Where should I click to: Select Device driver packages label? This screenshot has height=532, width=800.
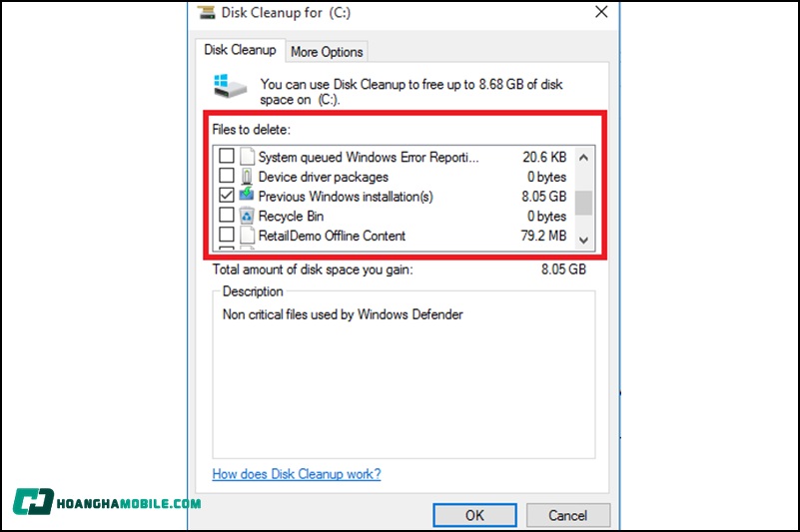click(x=323, y=177)
